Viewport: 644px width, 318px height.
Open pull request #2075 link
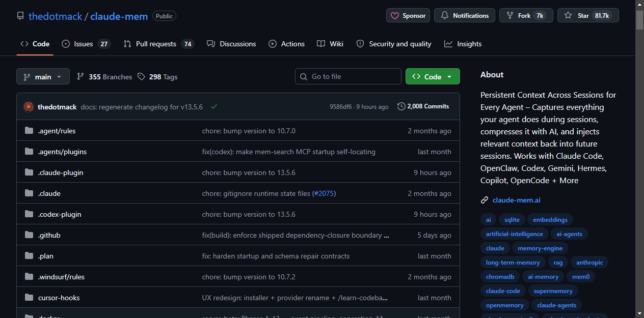pyautogui.click(x=324, y=193)
